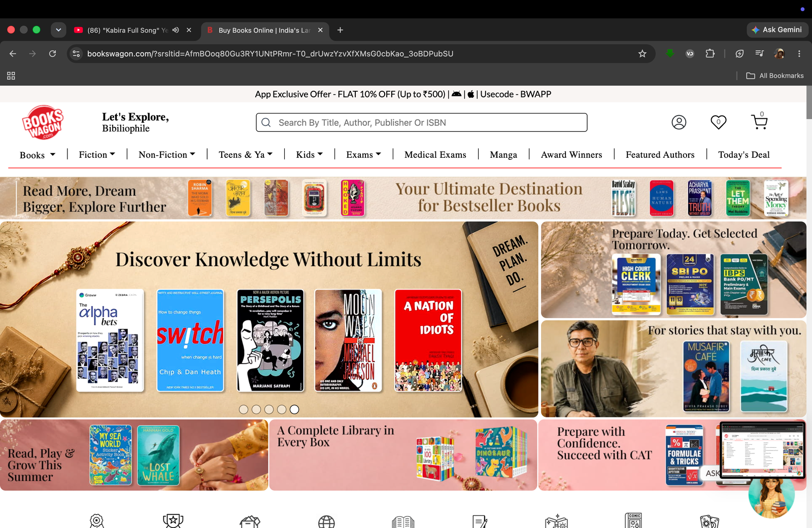
Task: Open the media controls music icon
Action: (x=759, y=53)
